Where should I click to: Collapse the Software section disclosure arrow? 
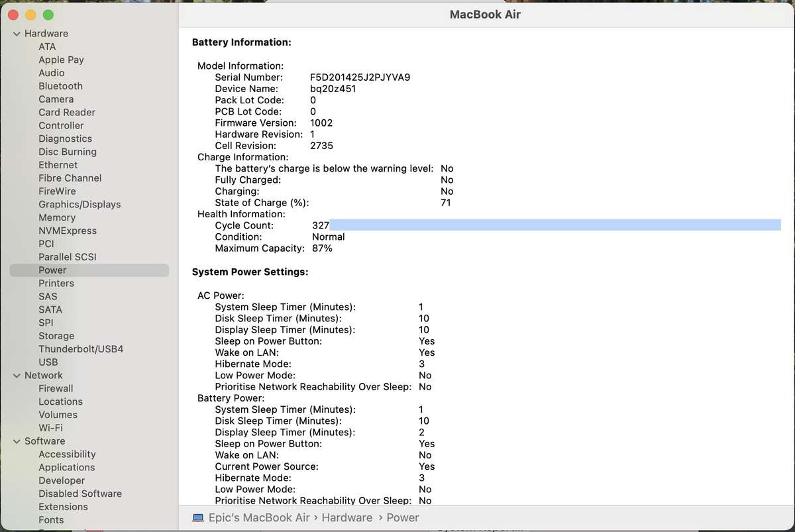(x=17, y=441)
